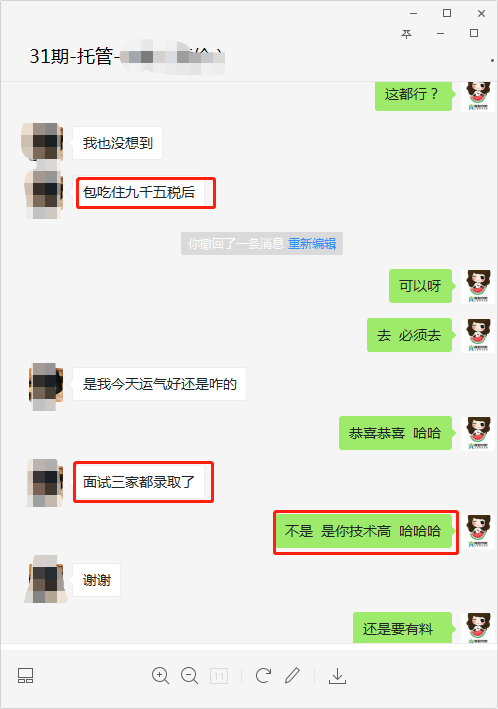Open the pencil edit tool
The height and width of the screenshot is (709, 498).
(292, 676)
